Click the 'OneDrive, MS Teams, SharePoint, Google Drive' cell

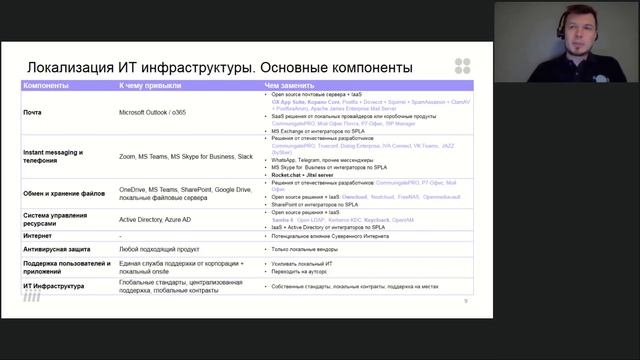[185, 193]
